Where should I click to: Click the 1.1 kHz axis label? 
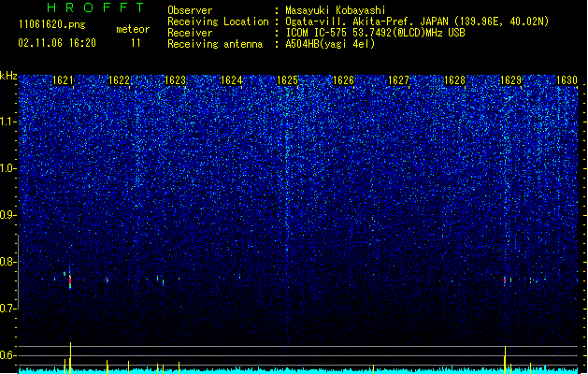[8, 122]
